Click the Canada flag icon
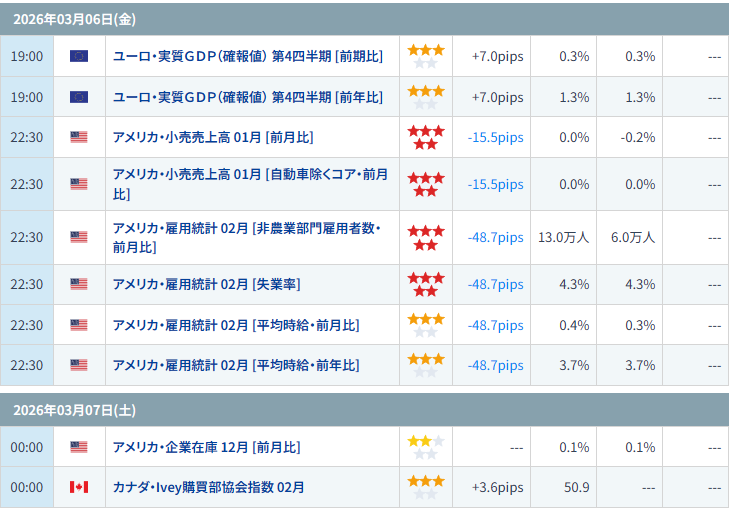 point(79,487)
